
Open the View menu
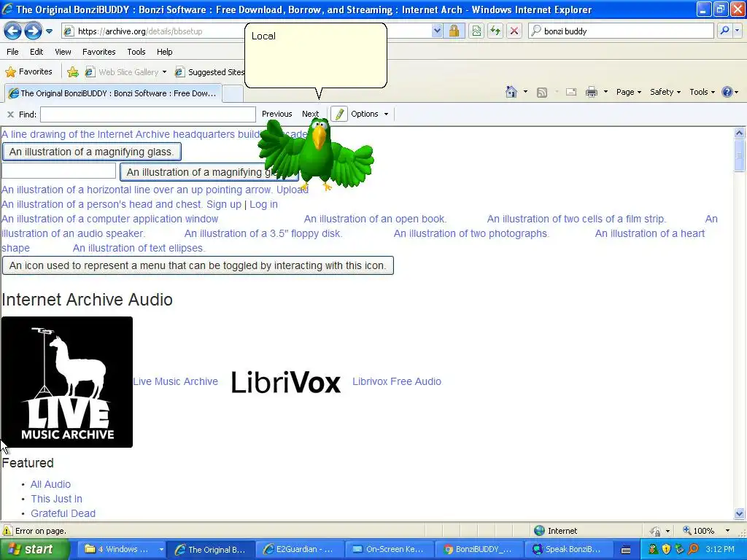pos(63,52)
